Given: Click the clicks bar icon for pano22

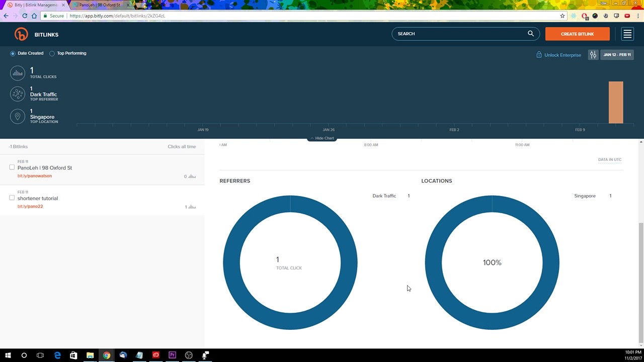Looking at the screenshot, I should (x=192, y=207).
